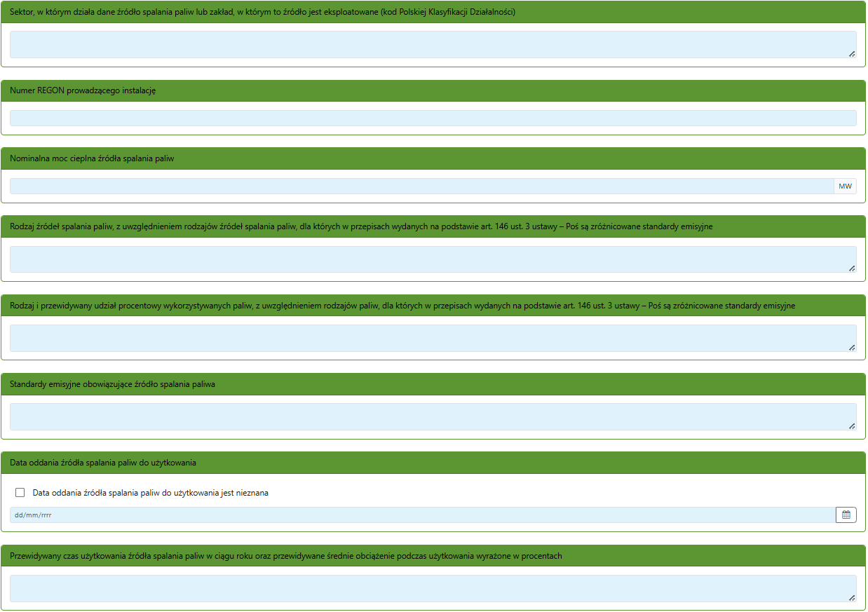The image size is (868, 612).
Task: Click the 'Data oddania źródła spalania paliw' section header
Action: (x=103, y=463)
